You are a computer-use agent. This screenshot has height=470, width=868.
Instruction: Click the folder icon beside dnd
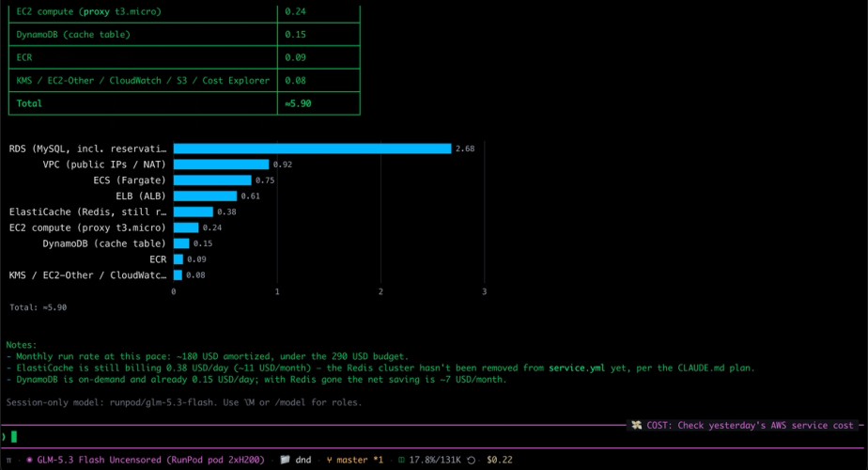[x=285, y=460]
